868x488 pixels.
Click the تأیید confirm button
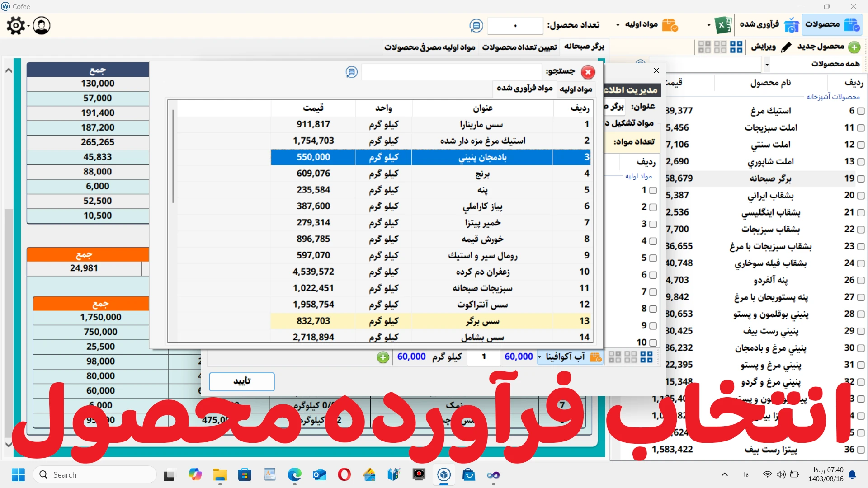[x=242, y=381]
